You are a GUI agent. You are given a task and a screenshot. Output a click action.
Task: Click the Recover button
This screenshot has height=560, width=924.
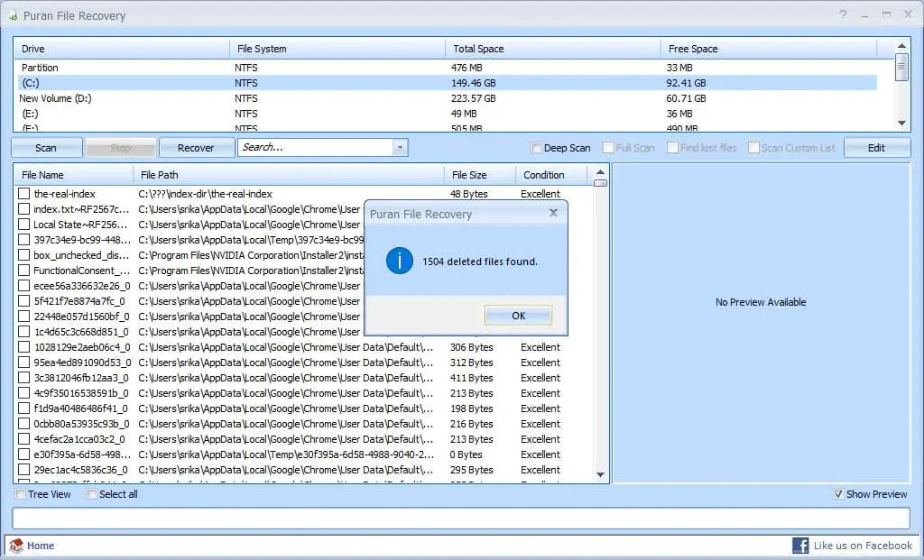pos(196,148)
